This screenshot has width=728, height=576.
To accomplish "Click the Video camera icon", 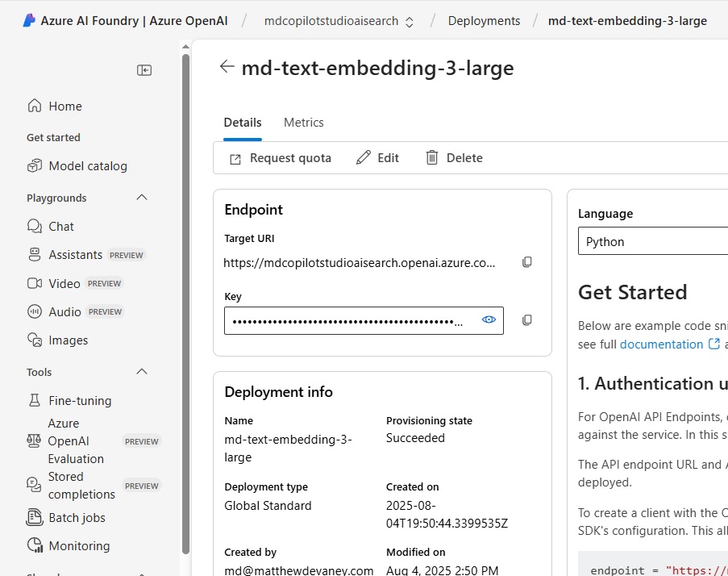I will click(35, 283).
